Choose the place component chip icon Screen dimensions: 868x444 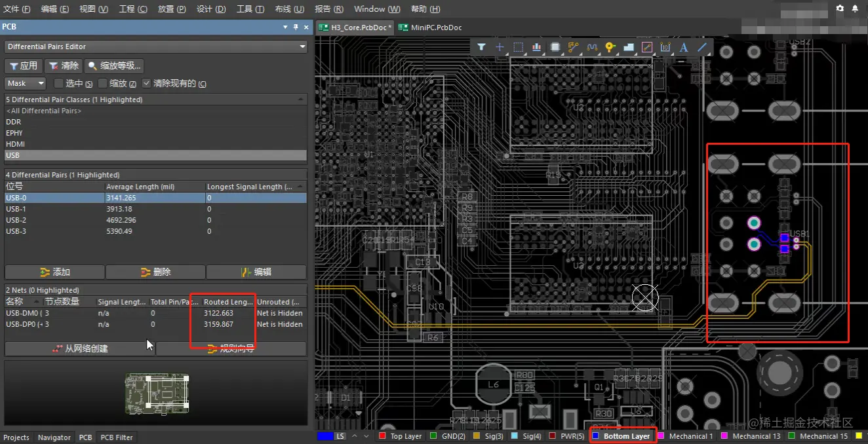[x=555, y=47]
